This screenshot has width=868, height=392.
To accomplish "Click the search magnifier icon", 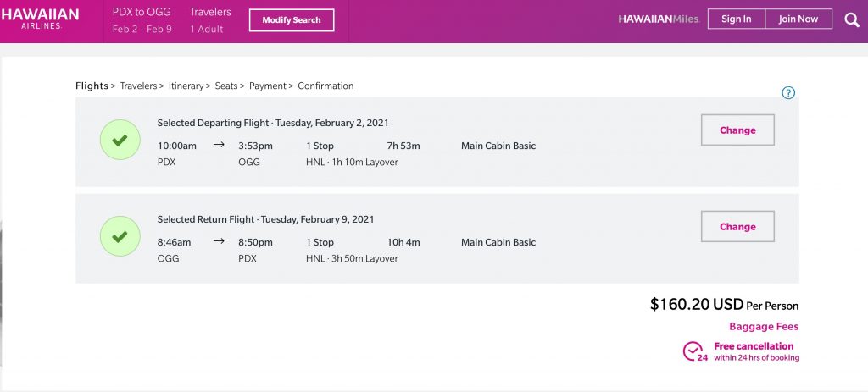I will click(x=852, y=19).
